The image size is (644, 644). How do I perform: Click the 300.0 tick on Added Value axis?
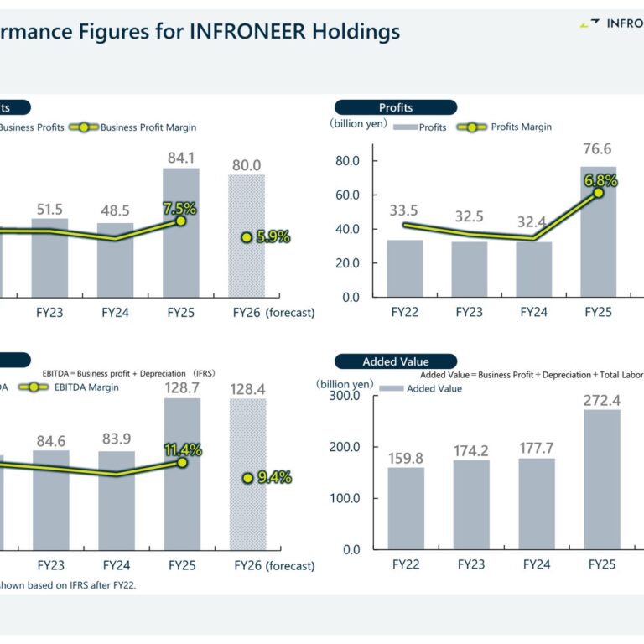(x=345, y=396)
